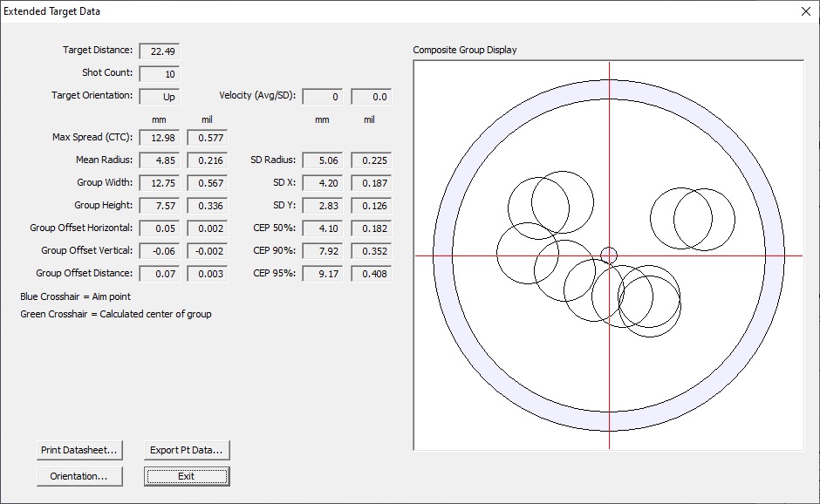Viewport: 820px width, 504px height.
Task: Select SD X mil value 0.187
Action: point(372,183)
